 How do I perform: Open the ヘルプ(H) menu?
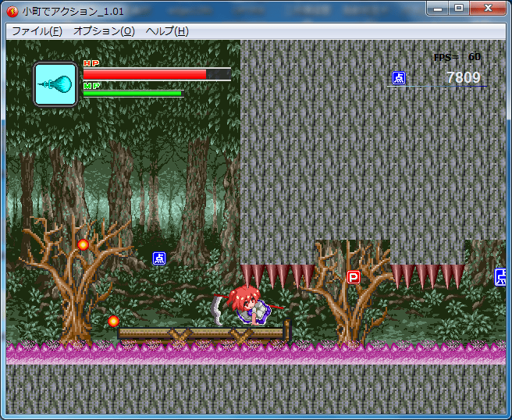167,31
